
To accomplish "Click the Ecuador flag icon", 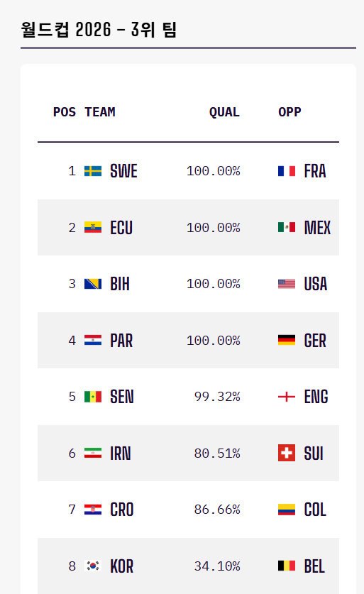I will (x=93, y=227).
